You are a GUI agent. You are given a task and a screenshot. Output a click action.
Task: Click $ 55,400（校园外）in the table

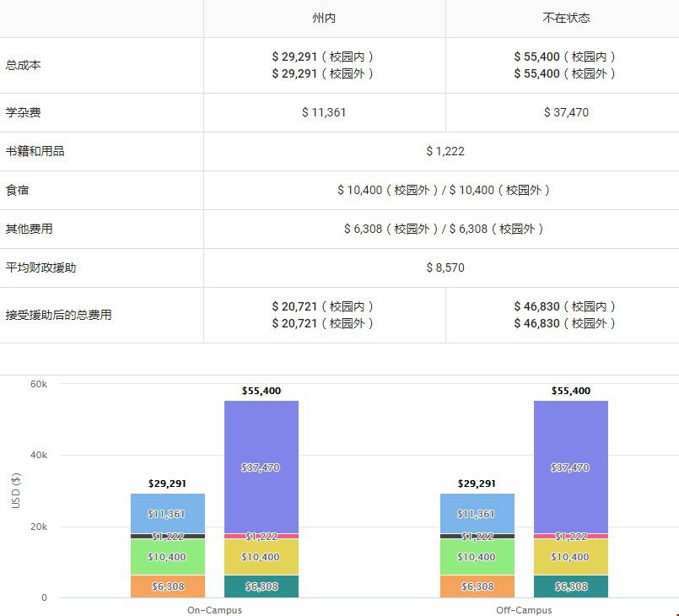[x=564, y=73]
